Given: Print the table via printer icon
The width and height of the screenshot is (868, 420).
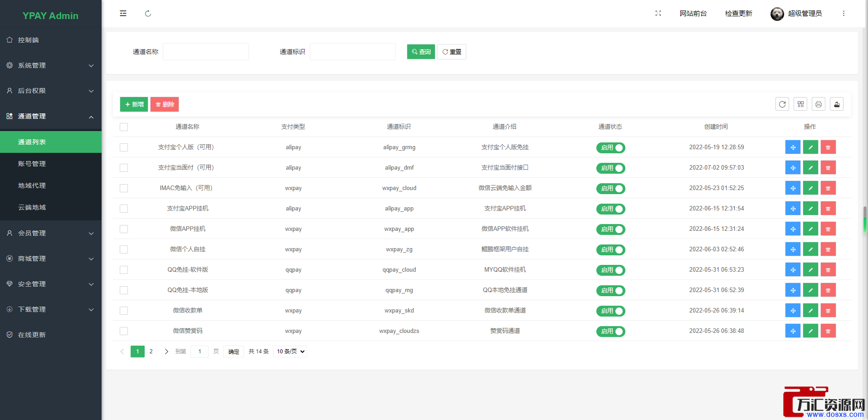Looking at the screenshot, I should (819, 104).
